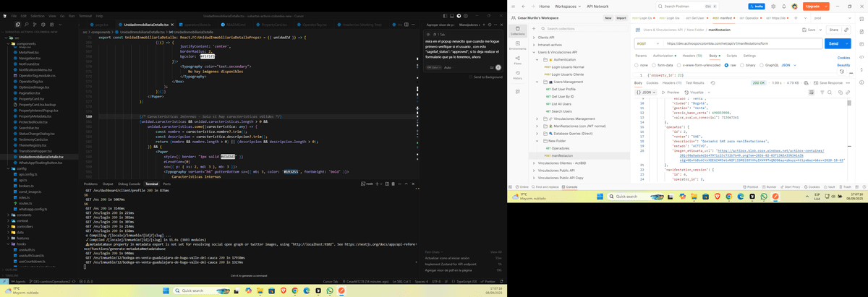
Task: Click the Import button
Action: (621, 17)
